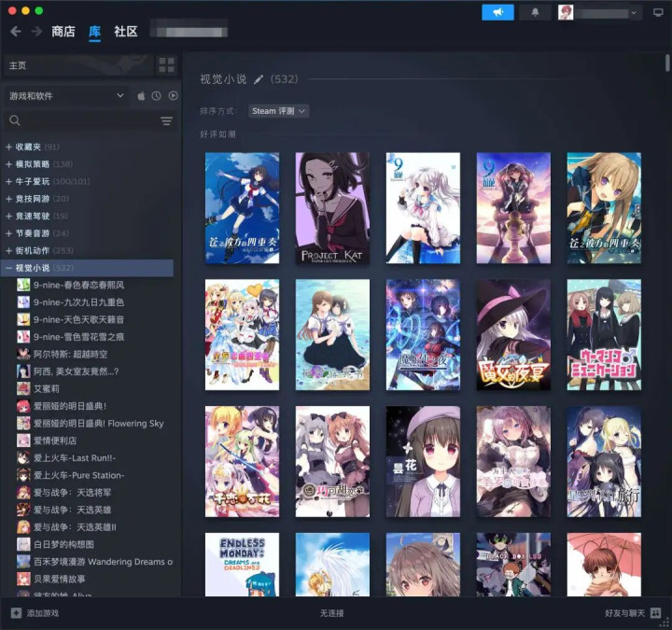Open advanced filter options icon
This screenshot has width=672, height=630.
[166, 120]
